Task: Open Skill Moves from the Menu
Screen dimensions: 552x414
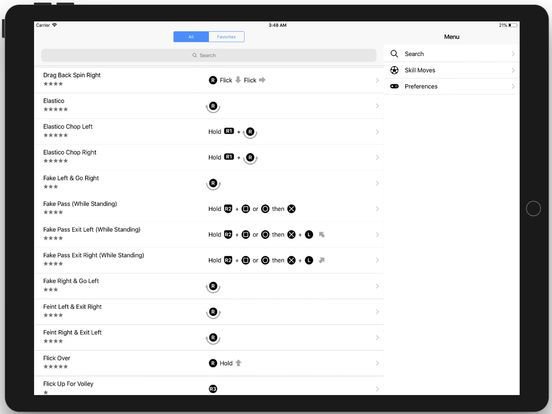Action: coord(452,70)
